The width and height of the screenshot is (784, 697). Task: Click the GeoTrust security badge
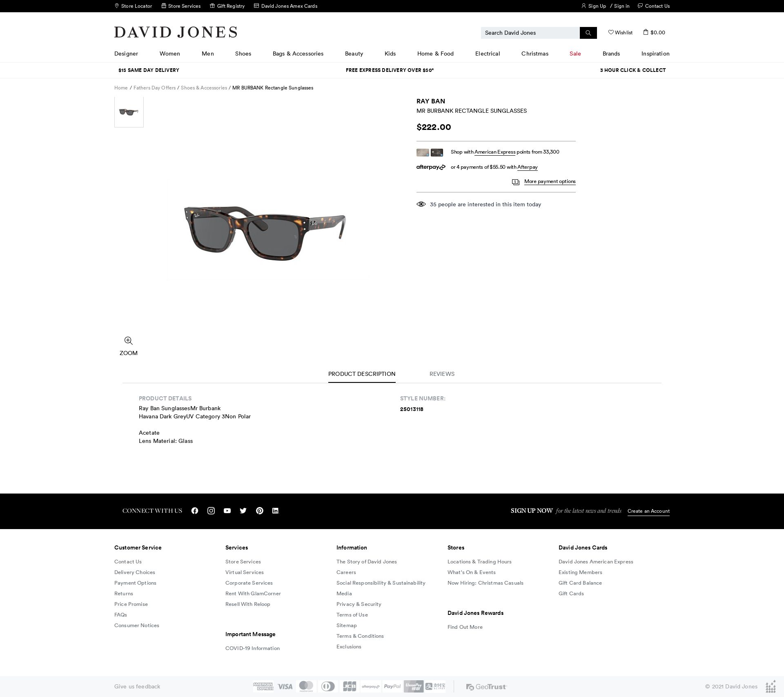pos(486,687)
